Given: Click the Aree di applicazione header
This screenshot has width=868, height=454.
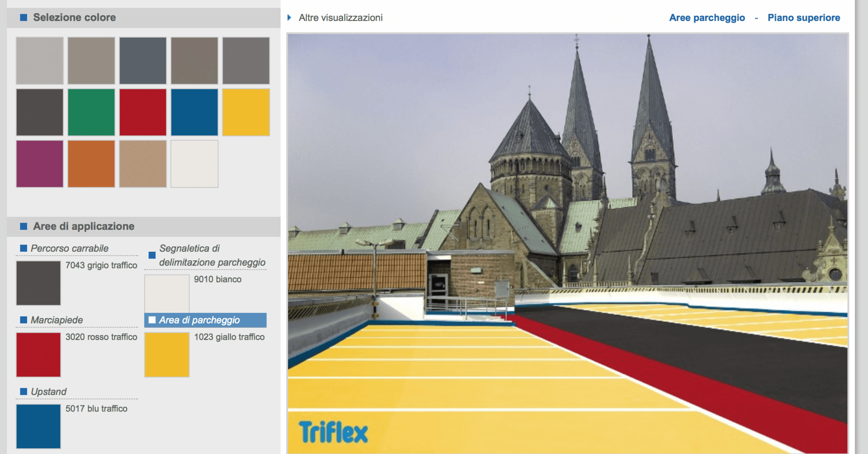Looking at the screenshot, I should point(144,226).
